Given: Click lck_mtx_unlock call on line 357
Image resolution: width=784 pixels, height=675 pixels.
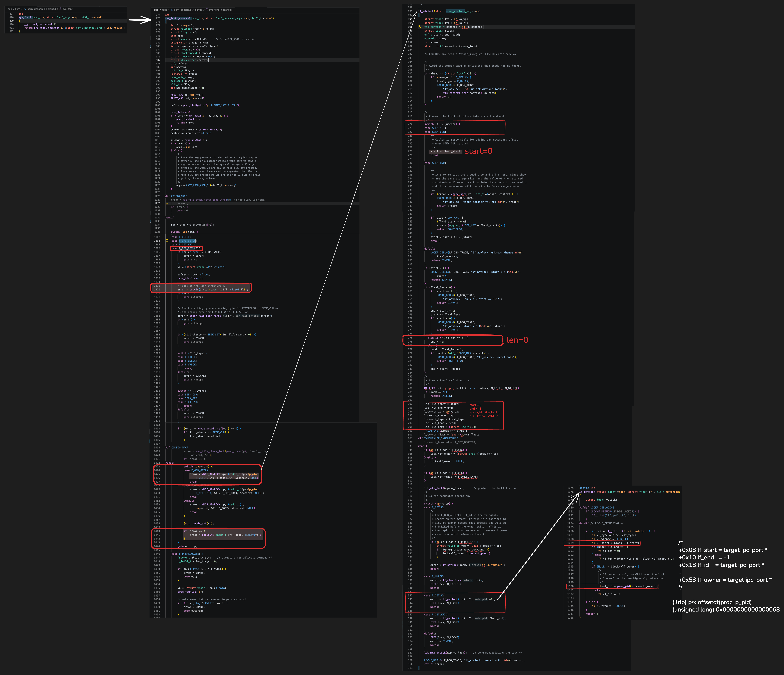Looking at the screenshot, I should [x=445, y=653].
